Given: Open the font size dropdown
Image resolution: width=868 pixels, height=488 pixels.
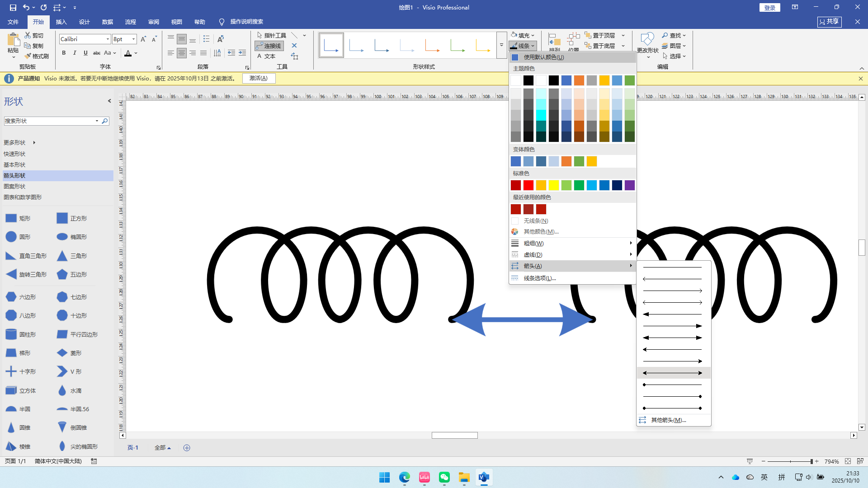Looking at the screenshot, I should click(x=133, y=39).
